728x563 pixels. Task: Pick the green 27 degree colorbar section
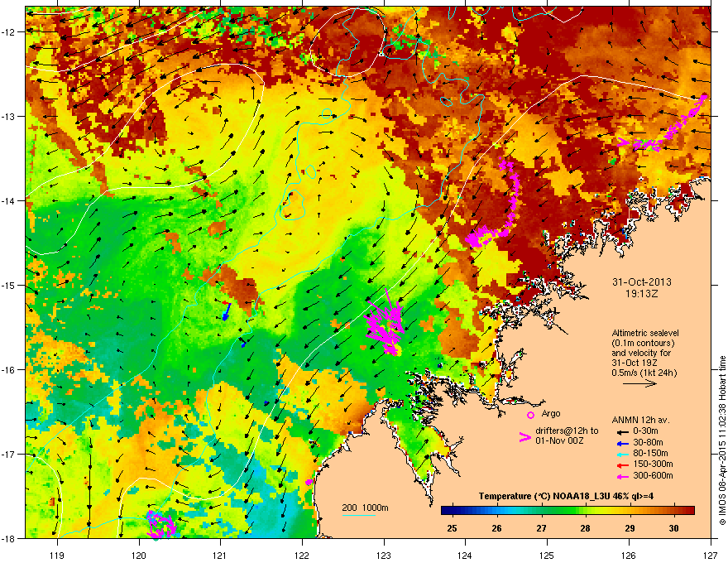[x=541, y=511]
